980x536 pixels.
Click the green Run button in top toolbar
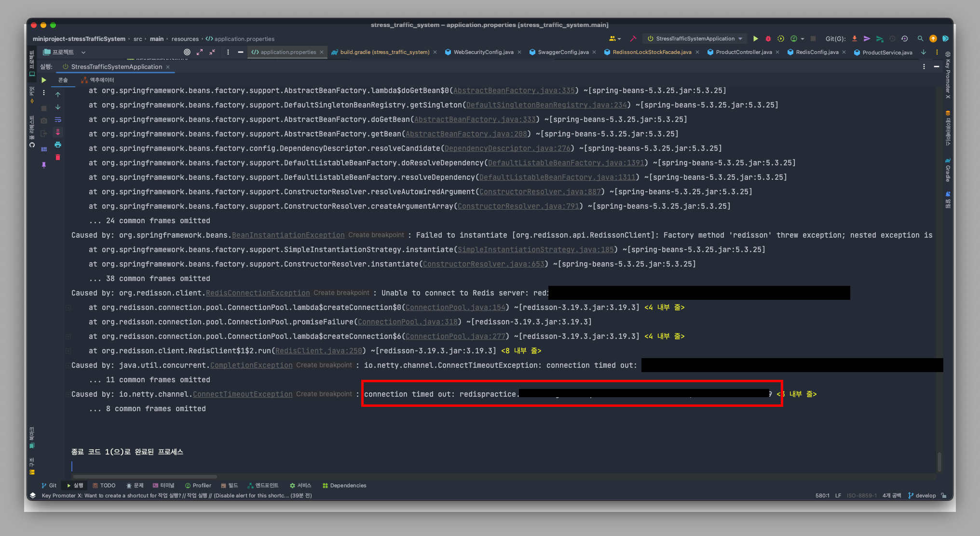[755, 39]
